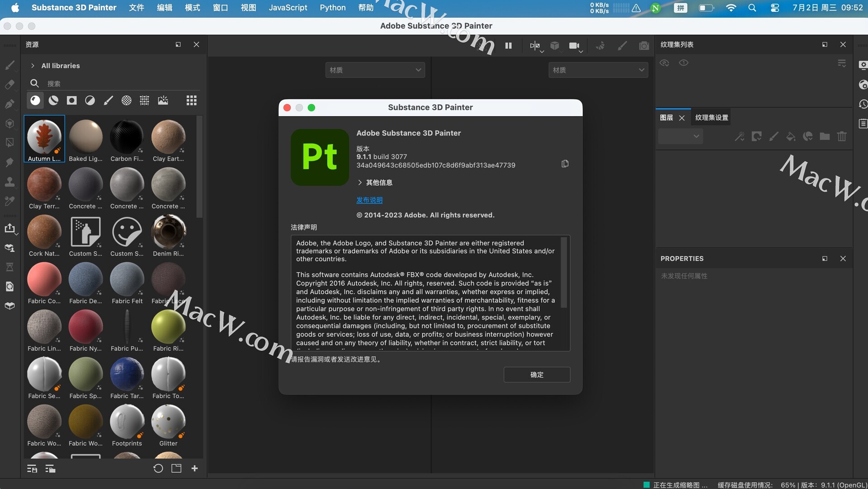The height and width of the screenshot is (489, 868).
Task: Open the blend mode dropdown in layers panel
Action: [x=680, y=136]
